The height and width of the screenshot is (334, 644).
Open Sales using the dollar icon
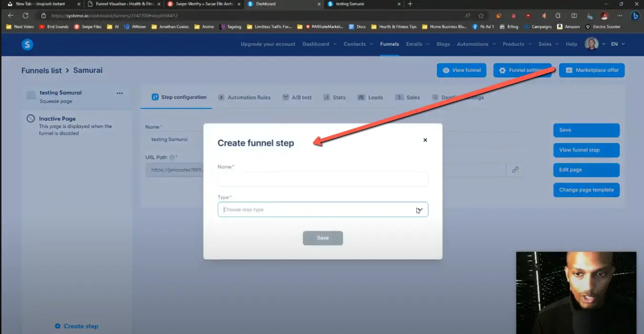click(x=400, y=97)
